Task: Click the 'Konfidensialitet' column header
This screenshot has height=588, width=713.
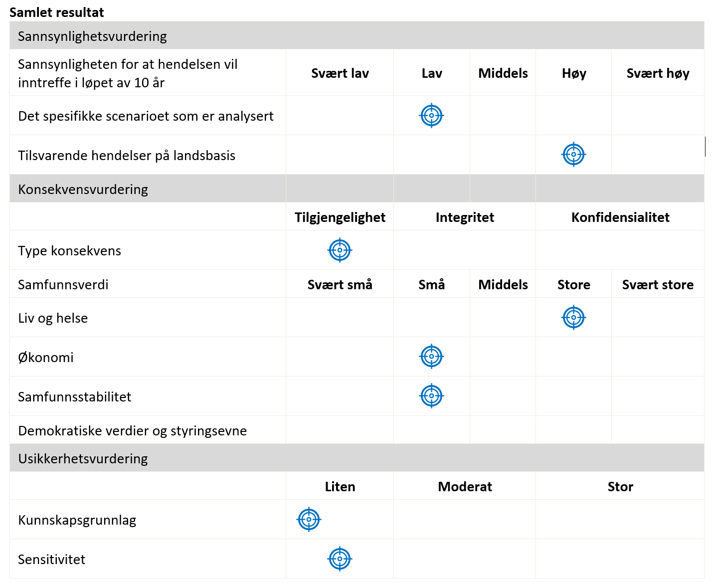Action: coord(620,217)
